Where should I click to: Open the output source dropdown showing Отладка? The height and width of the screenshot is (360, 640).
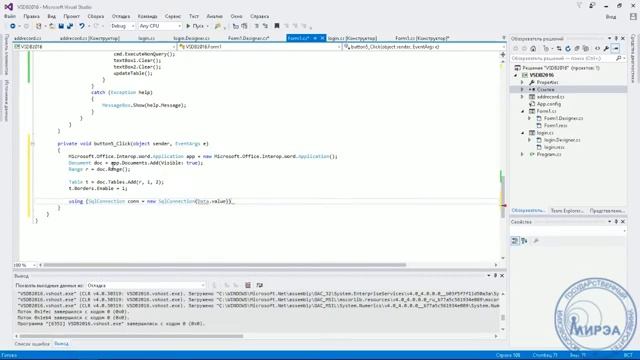(x=146, y=285)
